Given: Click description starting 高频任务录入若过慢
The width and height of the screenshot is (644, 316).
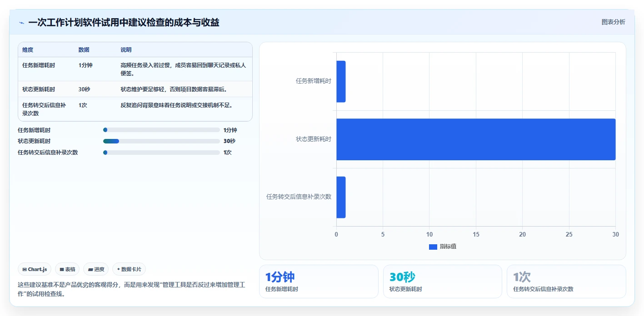Looking at the screenshot, I should [183, 69].
